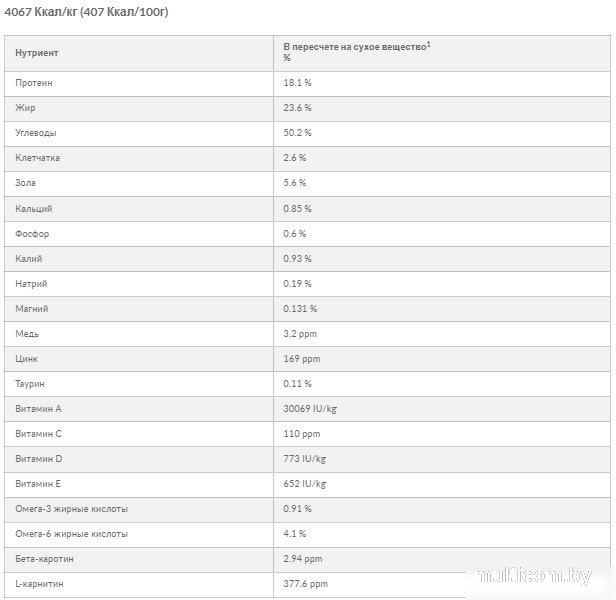
Task: Select the Магний row label
Action: coord(32,309)
